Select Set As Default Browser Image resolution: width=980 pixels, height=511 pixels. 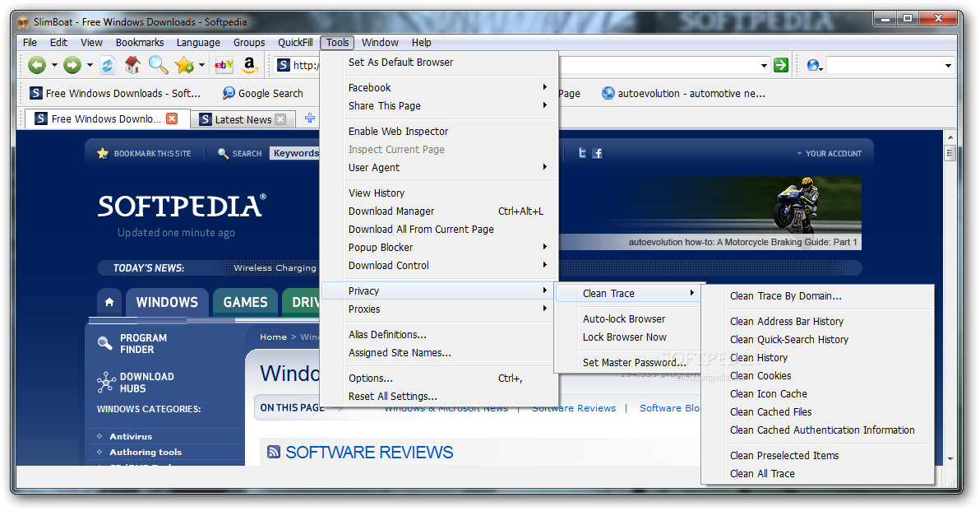coord(439,63)
